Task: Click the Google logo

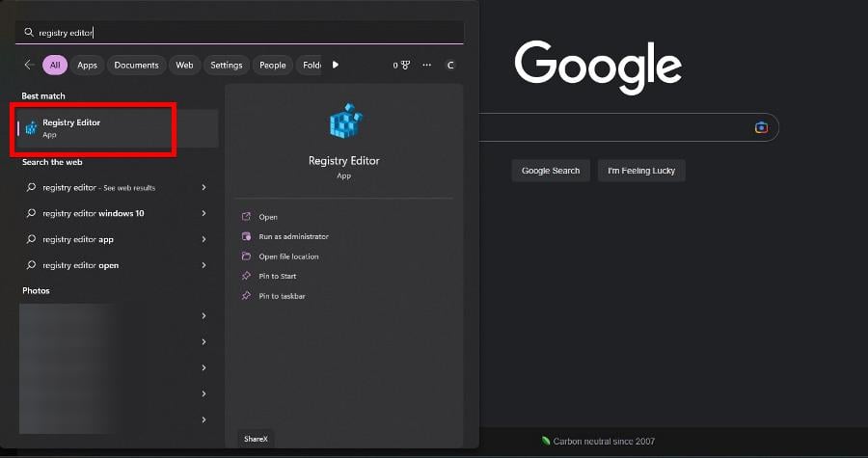Action: coord(598,67)
